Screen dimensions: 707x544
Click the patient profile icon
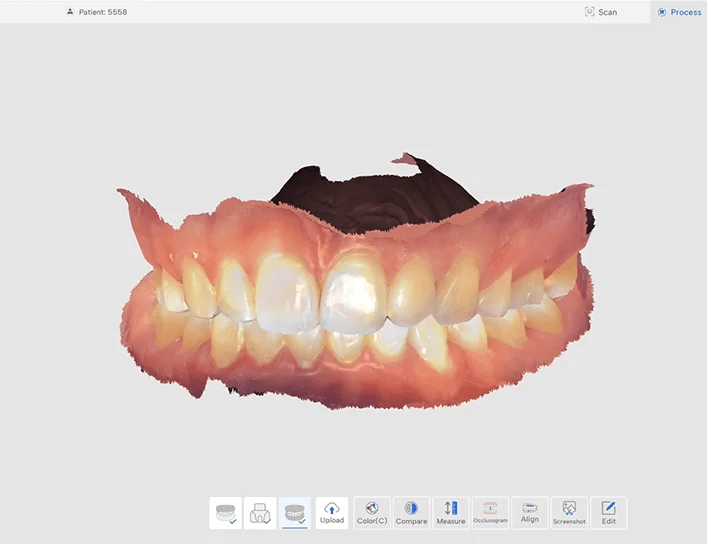click(x=69, y=13)
